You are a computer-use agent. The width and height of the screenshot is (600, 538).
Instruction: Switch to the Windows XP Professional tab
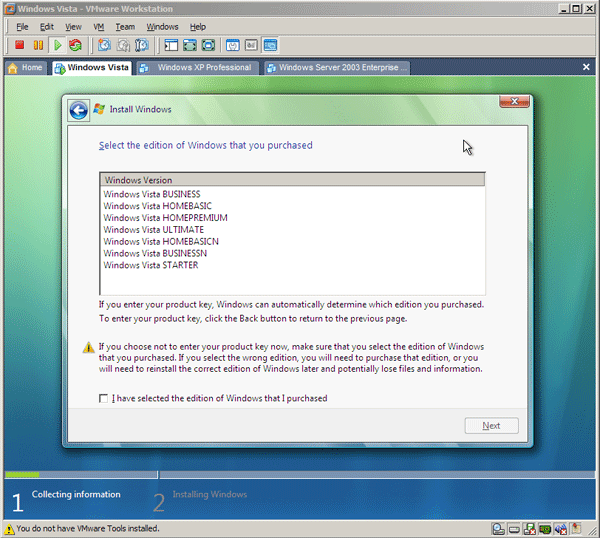click(198, 68)
